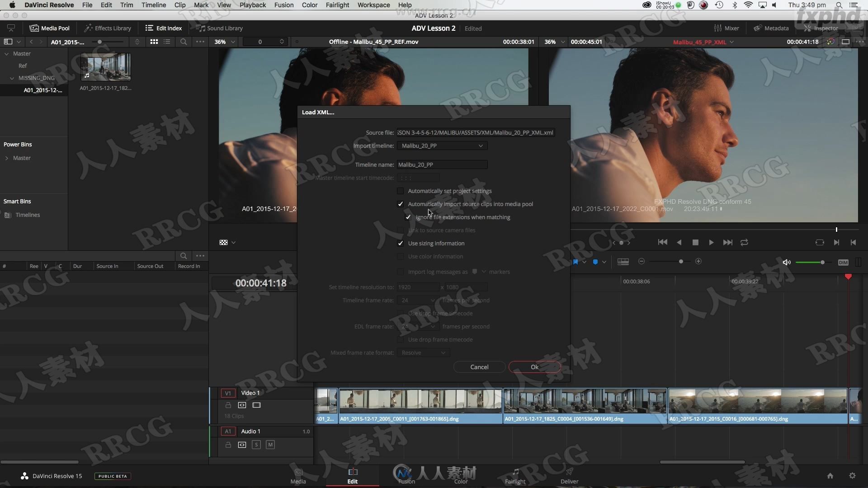Toggle the DIM audio button
Viewport: 868px width, 488px height.
coord(843,263)
